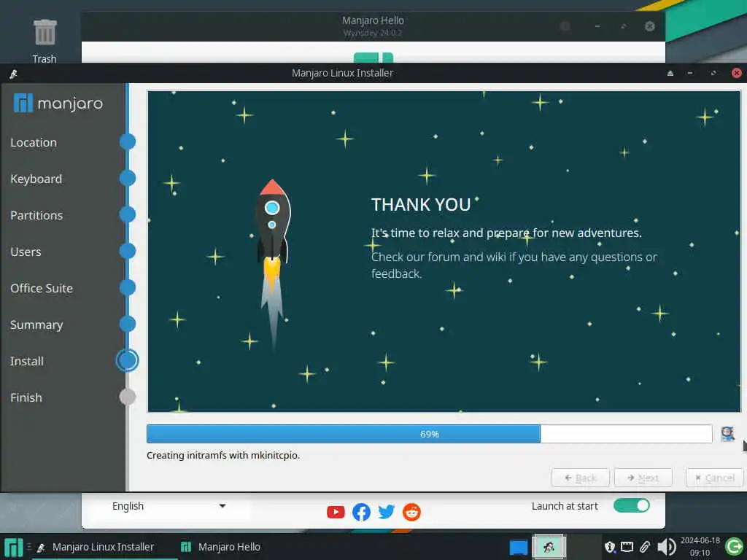Click the Cancel button
The width and height of the screenshot is (747, 560).
(715, 478)
